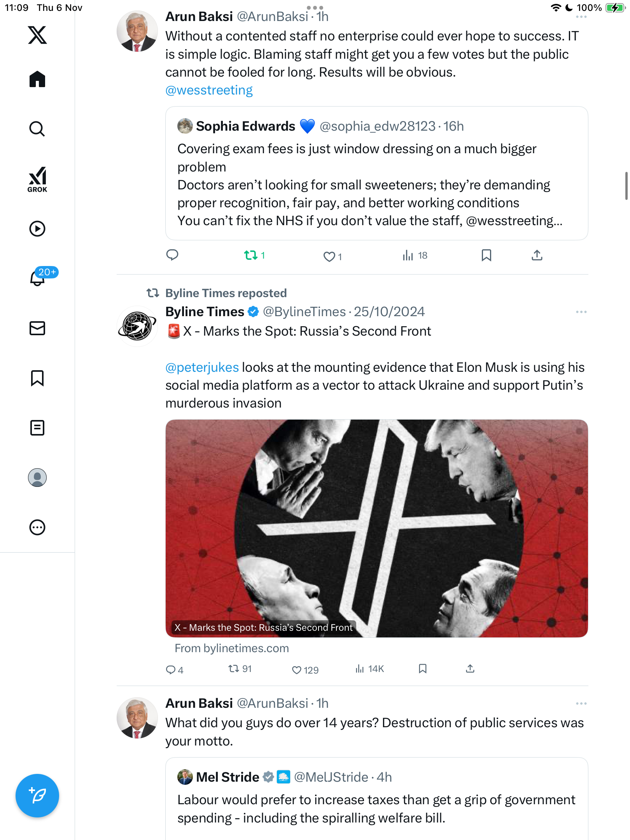Open more options on Arun Baksi's 14 years post
The image size is (630, 840).
coord(581,703)
